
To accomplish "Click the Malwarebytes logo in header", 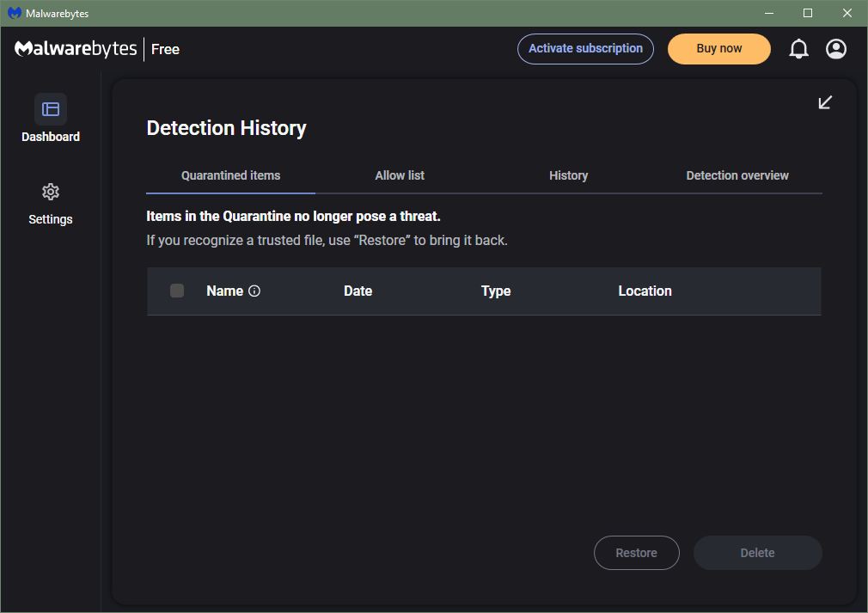I will pos(76,49).
